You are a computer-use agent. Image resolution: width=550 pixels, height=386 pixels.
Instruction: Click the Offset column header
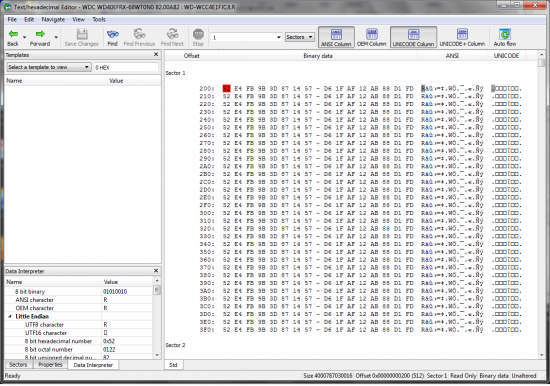tap(192, 56)
